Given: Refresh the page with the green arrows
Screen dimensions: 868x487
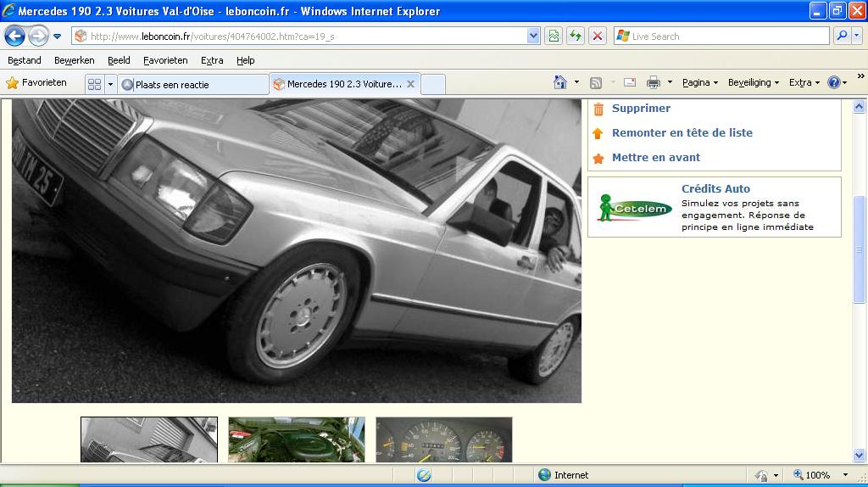Looking at the screenshot, I should tap(576, 36).
